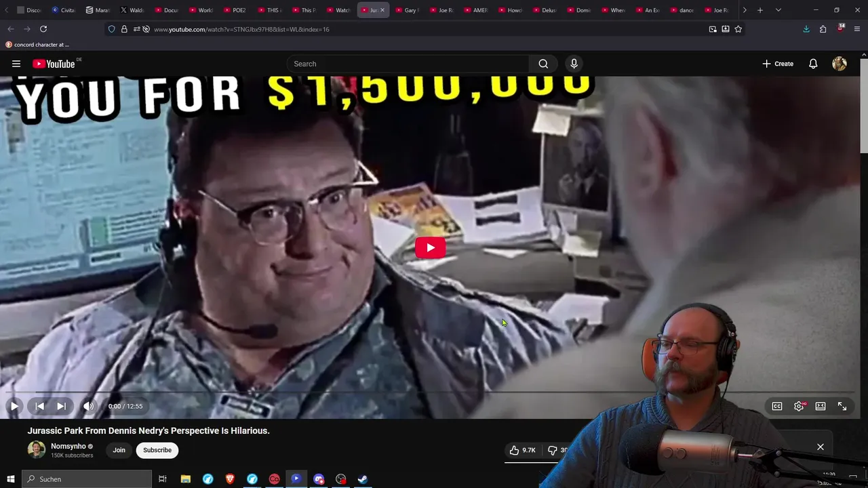This screenshot has width=868, height=488.
Task: Open File Explorer from the taskbar
Action: (186, 479)
